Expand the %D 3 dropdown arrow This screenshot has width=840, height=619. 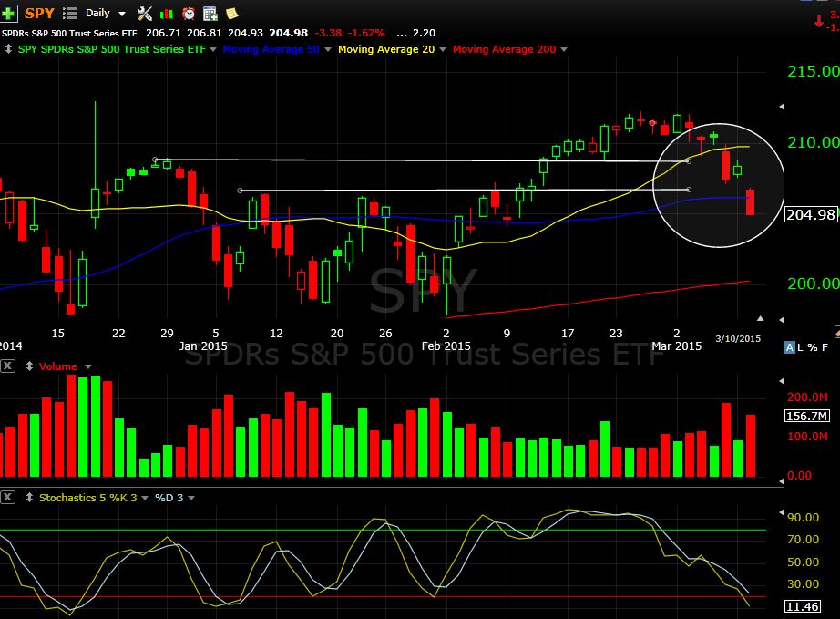click(x=191, y=498)
